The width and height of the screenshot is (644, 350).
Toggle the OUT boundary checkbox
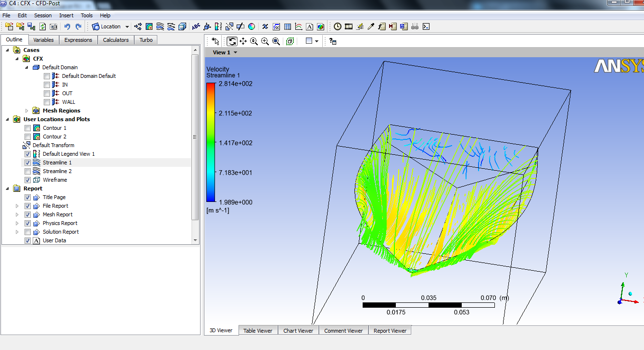(x=47, y=93)
